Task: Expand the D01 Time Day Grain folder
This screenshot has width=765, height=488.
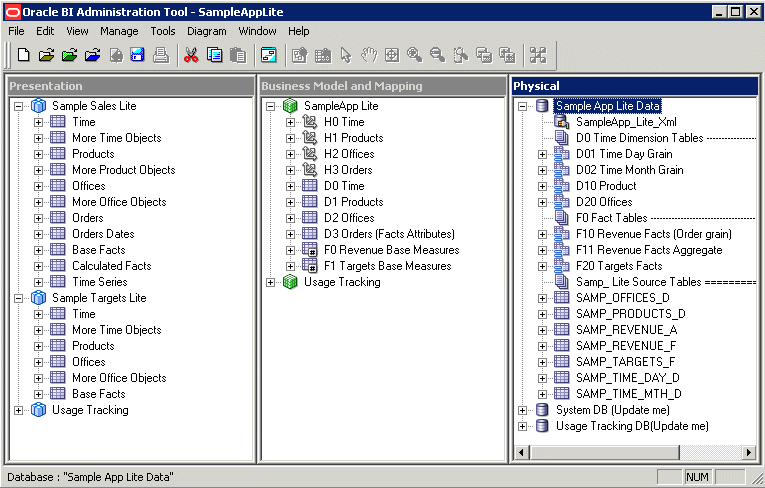Action: click(542, 154)
